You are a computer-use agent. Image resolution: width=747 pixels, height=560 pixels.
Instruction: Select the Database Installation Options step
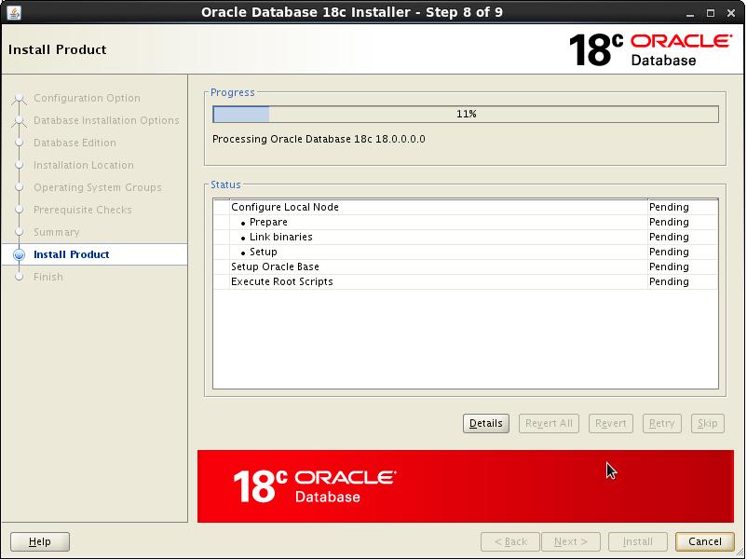106,120
